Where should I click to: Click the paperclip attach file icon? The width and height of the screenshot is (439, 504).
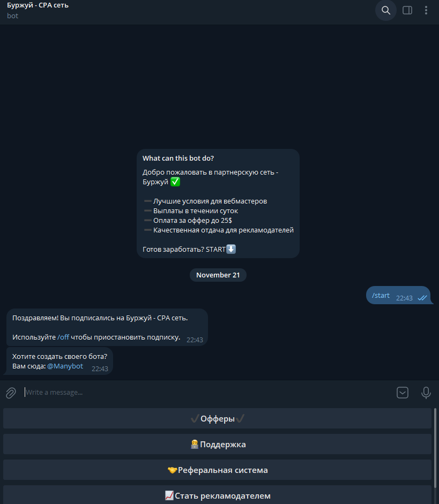tap(11, 393)
